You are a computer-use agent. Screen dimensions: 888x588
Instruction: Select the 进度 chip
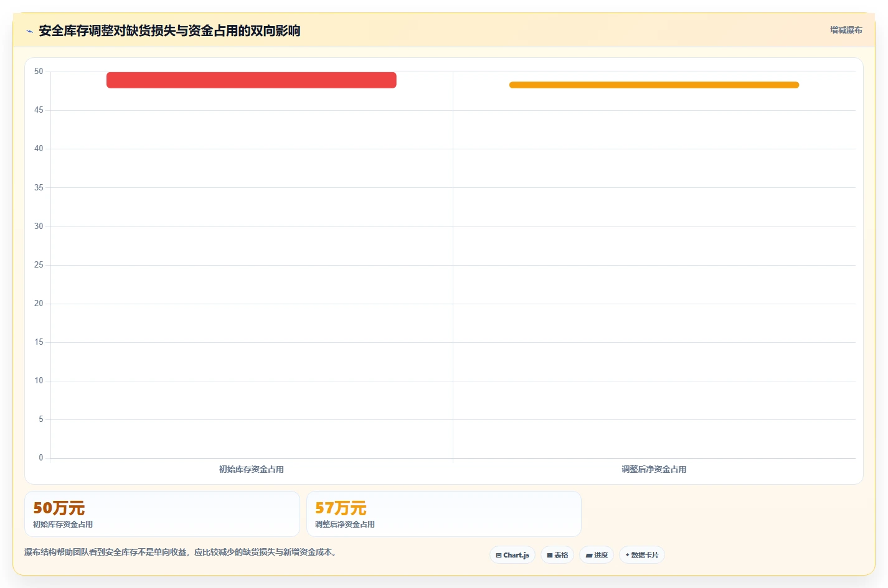[597, 555]
